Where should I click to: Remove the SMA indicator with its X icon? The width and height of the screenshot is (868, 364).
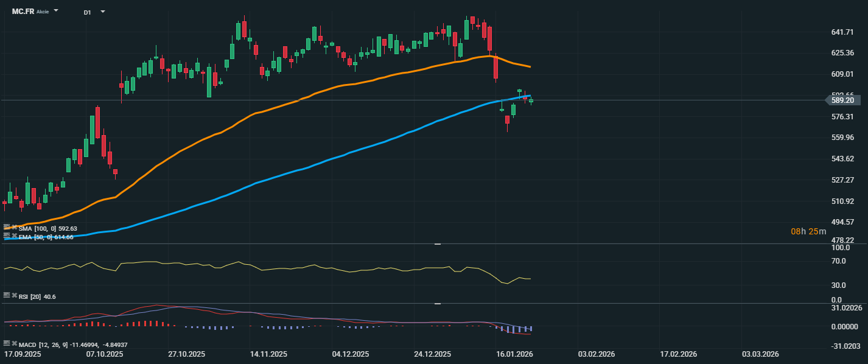pyautogui.click(x=13, y=228)
